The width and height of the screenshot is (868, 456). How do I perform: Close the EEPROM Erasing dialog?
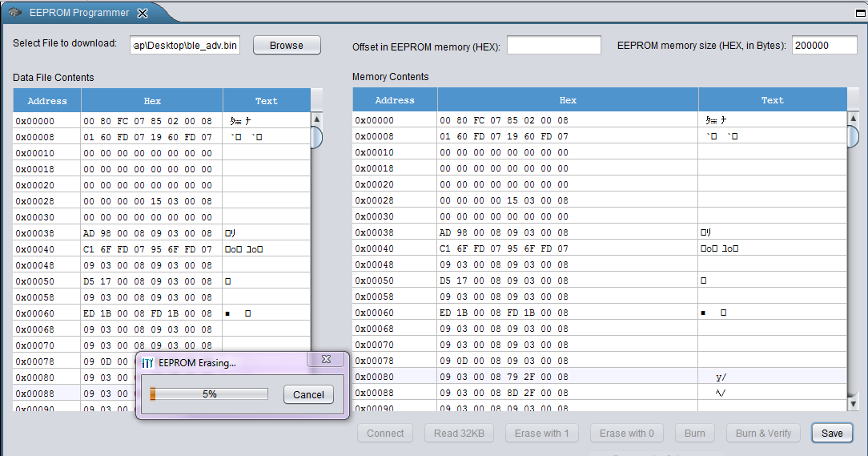coord(326,360)
